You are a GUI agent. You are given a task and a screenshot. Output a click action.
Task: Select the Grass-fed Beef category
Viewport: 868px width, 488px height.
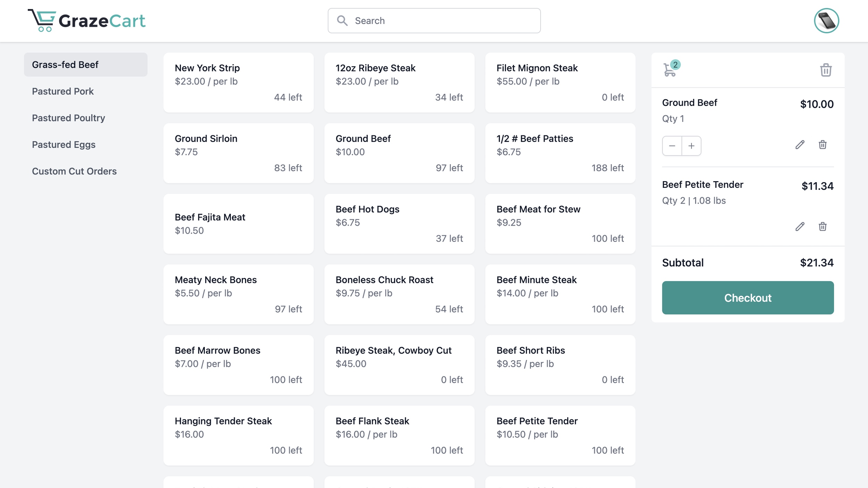click(x=65, y=65)
